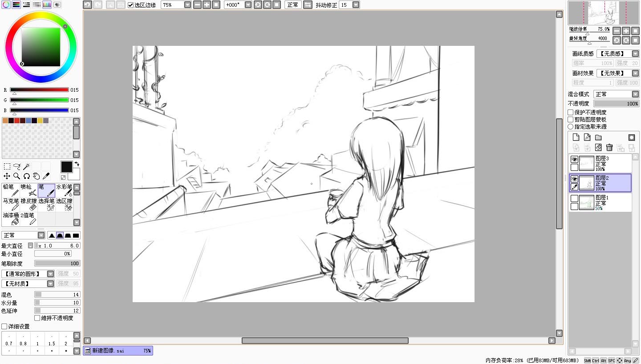Activate the magic wand tool
Viewport: 641px width, 364px height.
[x=26, y=166]
